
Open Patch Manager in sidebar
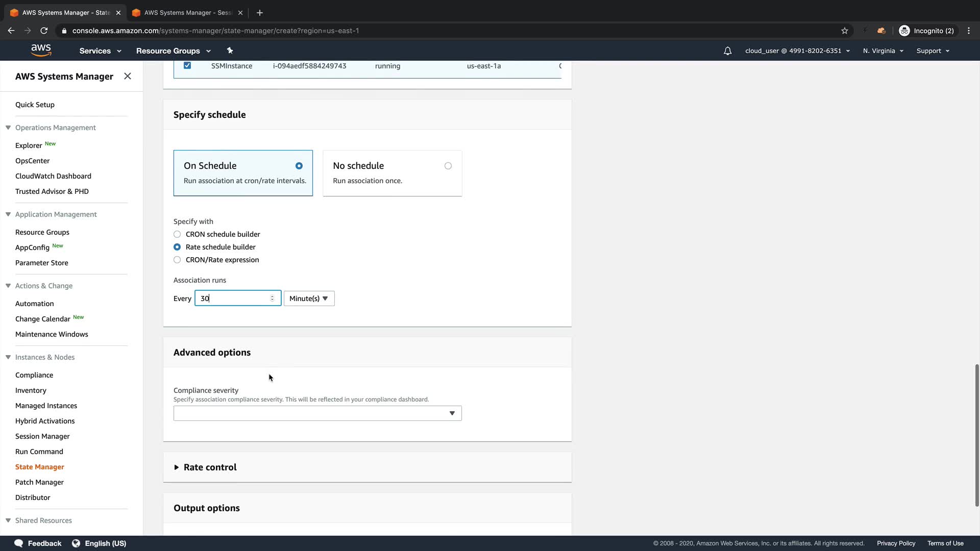(x=39, y=482)
